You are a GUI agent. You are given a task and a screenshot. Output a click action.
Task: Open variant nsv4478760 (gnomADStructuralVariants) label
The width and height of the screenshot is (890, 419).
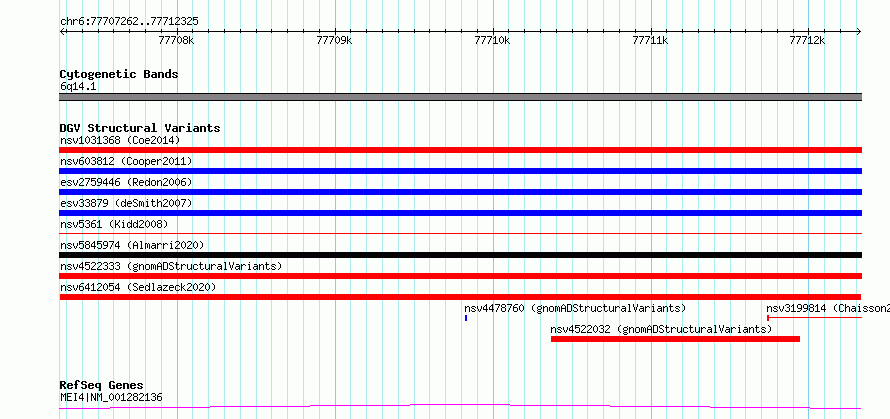click(575, 308)
